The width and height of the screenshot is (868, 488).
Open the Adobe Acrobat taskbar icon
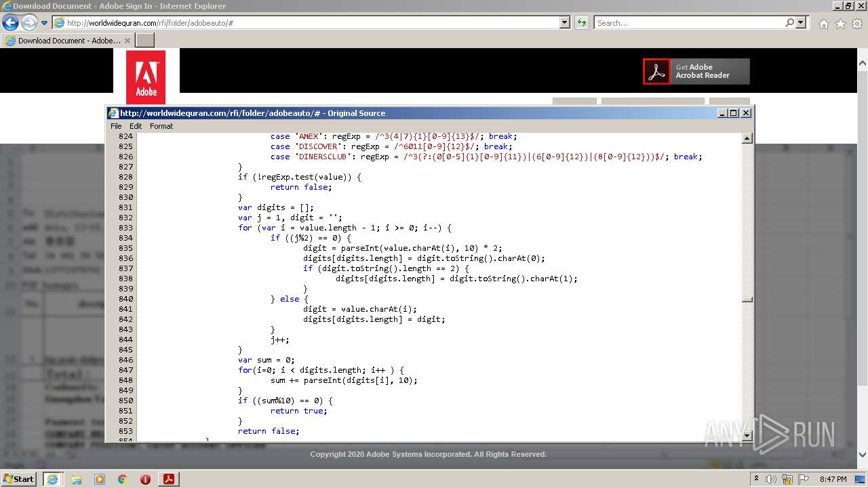coord(168,479)
